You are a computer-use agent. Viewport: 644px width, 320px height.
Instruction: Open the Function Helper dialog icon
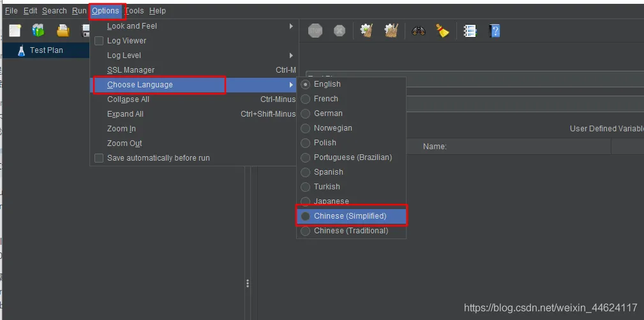470,31
